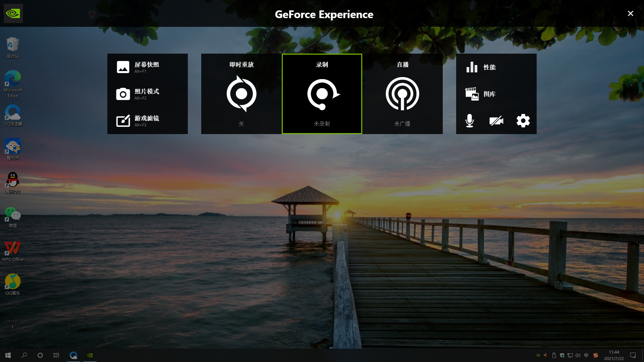644x362 pixels.
Task: Select the QQ音乐 desktop icon
Action: pyautogui.click(x=13, y=285)
